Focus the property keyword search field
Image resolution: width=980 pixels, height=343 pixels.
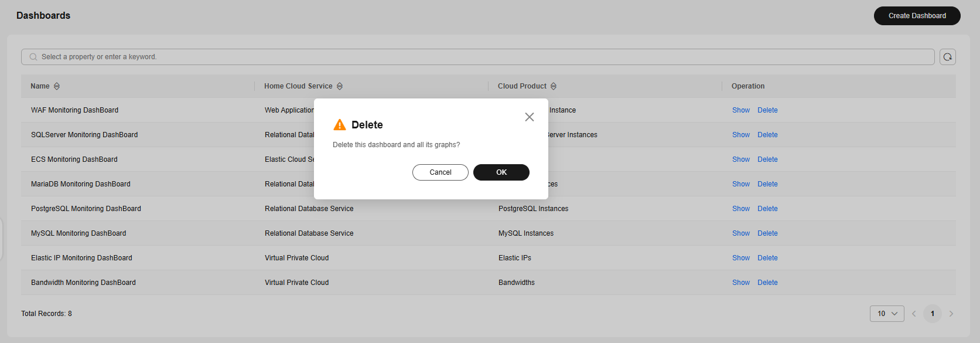pyautogui.click(x=478, y=57)
